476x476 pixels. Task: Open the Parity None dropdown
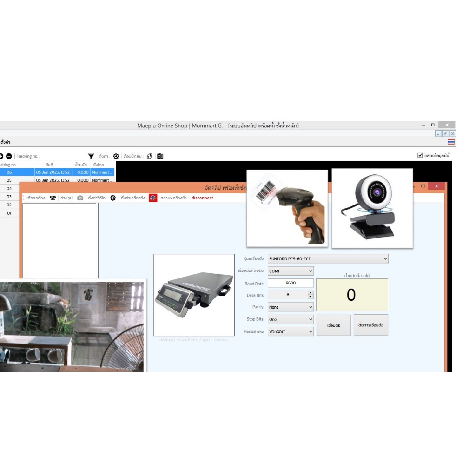click(311, 307)
